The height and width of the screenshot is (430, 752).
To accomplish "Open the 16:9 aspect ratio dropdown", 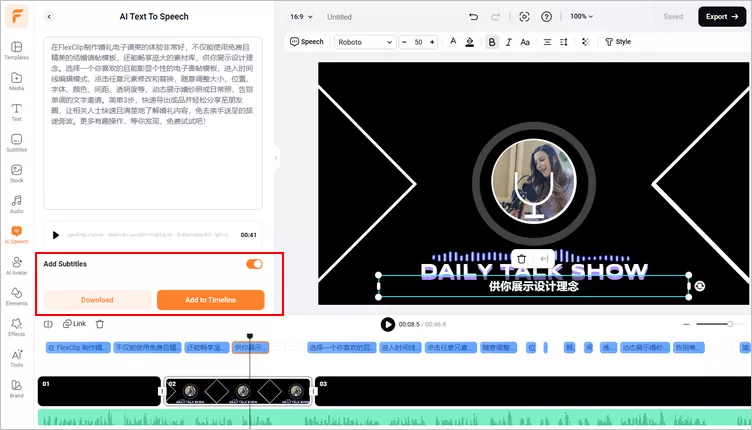I will [x=301, y=17].
